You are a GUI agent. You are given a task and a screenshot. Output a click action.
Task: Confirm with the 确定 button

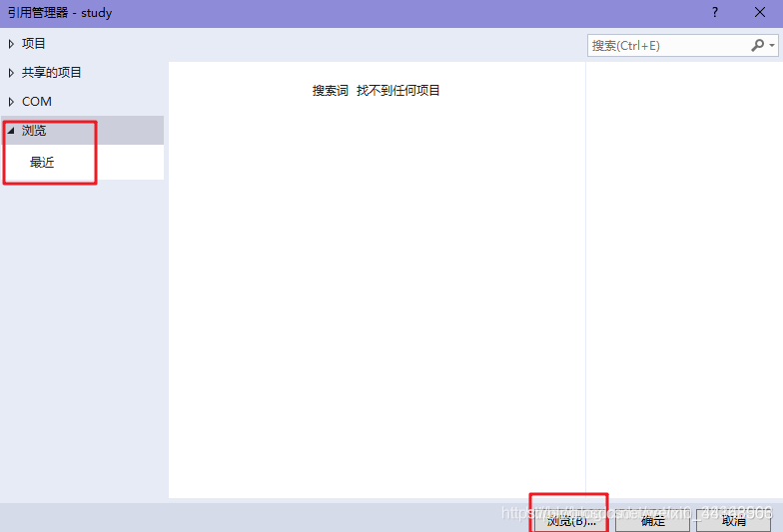[x=653, y=521]
